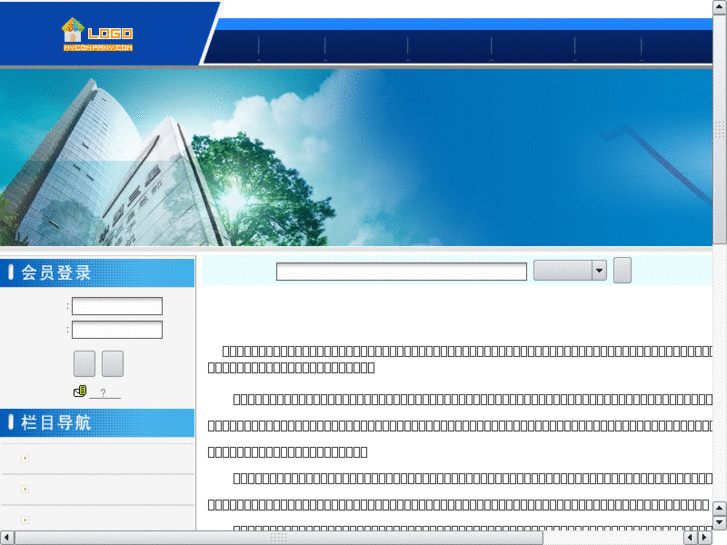Click the house-shaped LOGO icon
Viewport: 727px width, 545px height.
click(x=73, y=30)
